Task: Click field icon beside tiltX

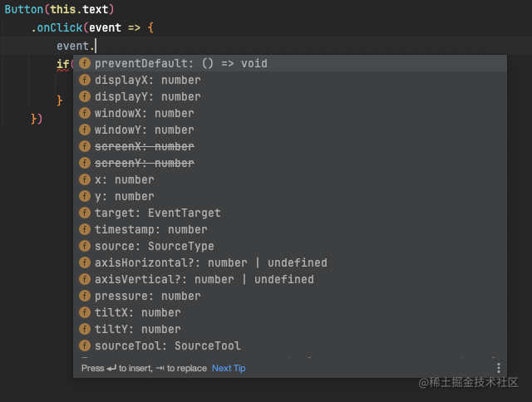Action: coord(85,312)
